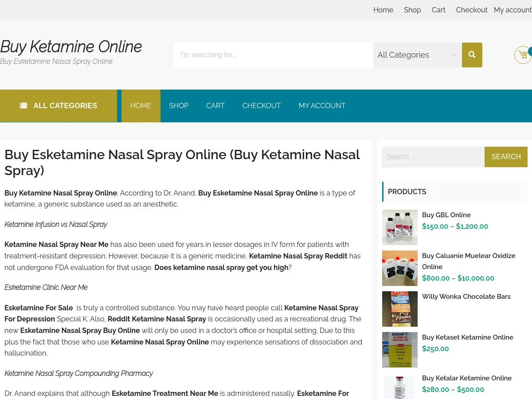Click the My account link in top header
Screen dimensions: 532x399
tap(512, 10)
